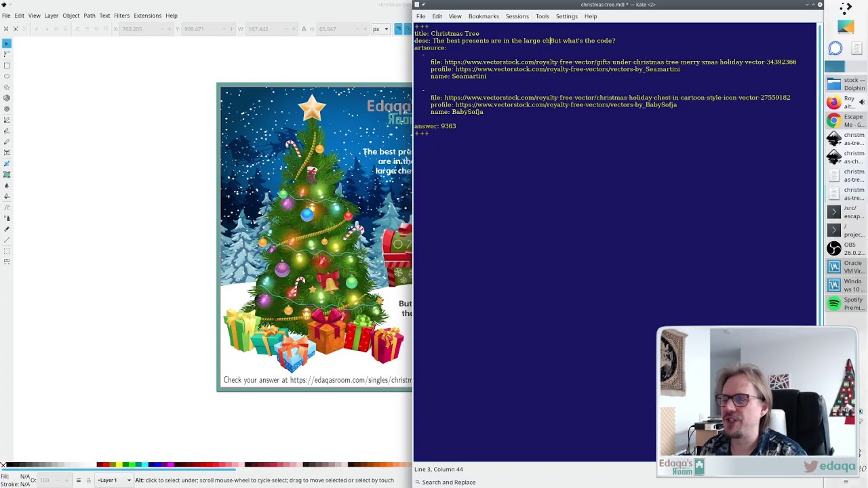Activate the Mesh gradient tool
The image size is (868, 488).
[7, 174]
